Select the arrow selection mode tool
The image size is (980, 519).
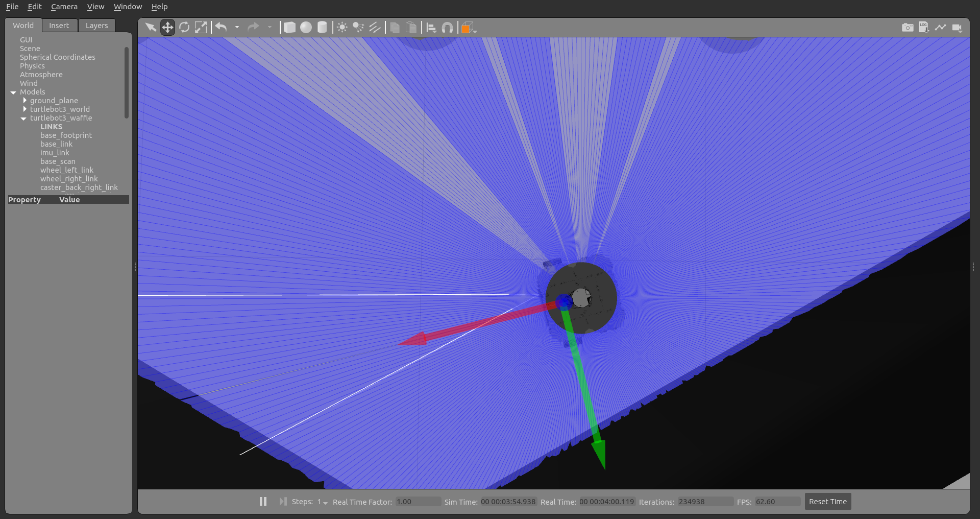151,28
